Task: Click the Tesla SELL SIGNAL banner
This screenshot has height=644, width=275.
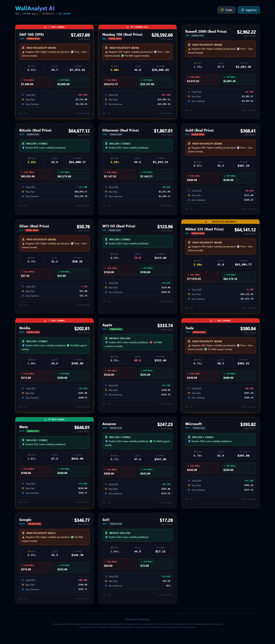Action: point(220,320)
